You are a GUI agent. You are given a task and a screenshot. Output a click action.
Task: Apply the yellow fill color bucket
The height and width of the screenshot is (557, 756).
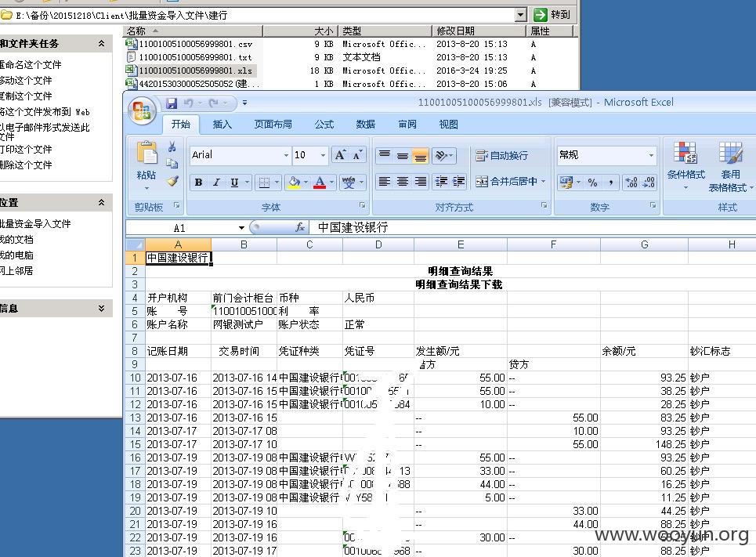[294, 183]
